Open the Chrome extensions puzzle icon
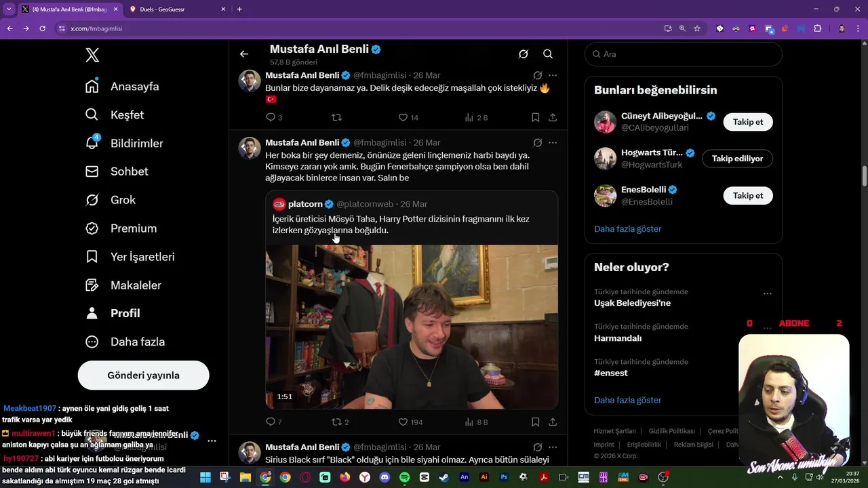This screenshot has height=488, width=868. tap(817, 28)
